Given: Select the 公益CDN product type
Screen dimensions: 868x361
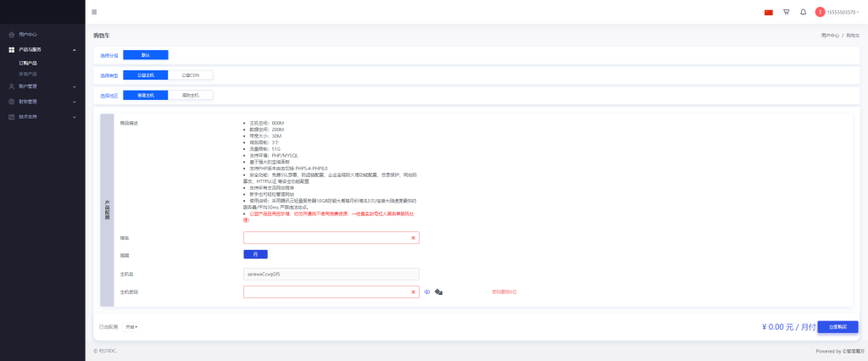Looking at the screenshot, I should [190, 75].
